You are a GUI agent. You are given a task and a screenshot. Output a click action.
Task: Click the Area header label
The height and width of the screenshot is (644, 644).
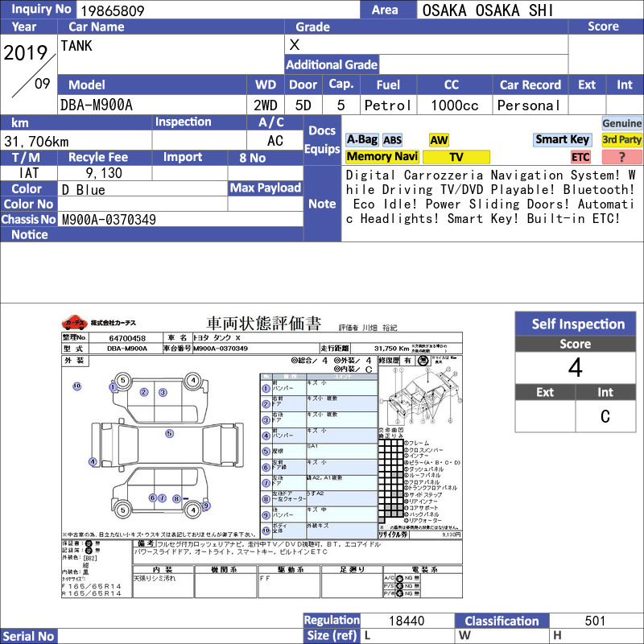388,10
